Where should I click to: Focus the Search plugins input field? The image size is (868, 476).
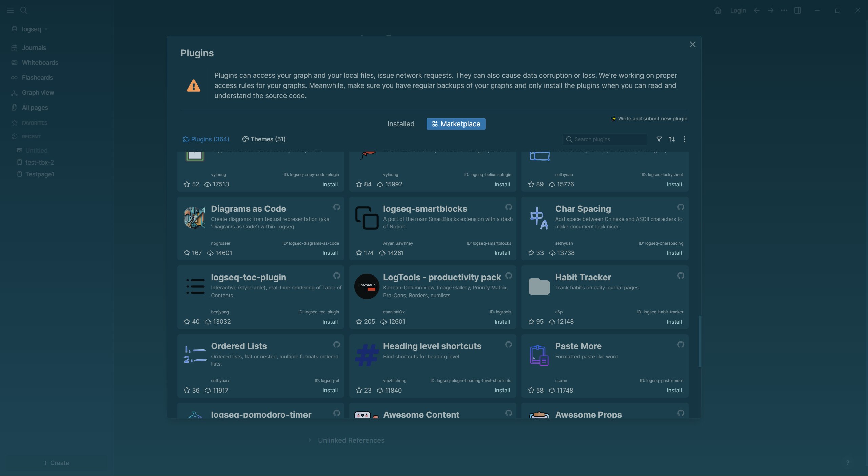point(605,139)
